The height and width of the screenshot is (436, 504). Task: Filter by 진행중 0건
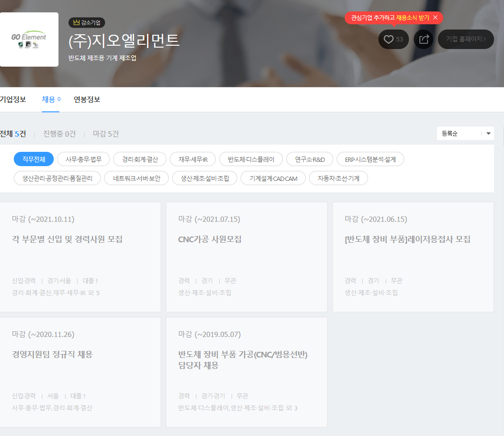tap(59, 134)
